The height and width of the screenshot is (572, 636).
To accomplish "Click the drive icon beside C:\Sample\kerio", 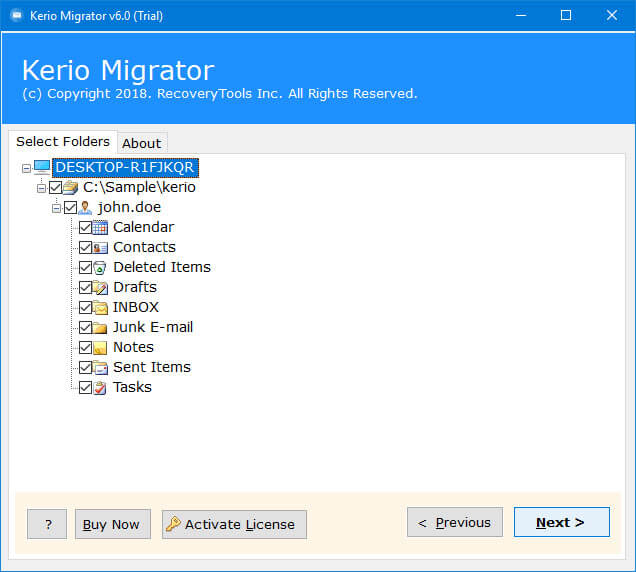I will (71, 187).
